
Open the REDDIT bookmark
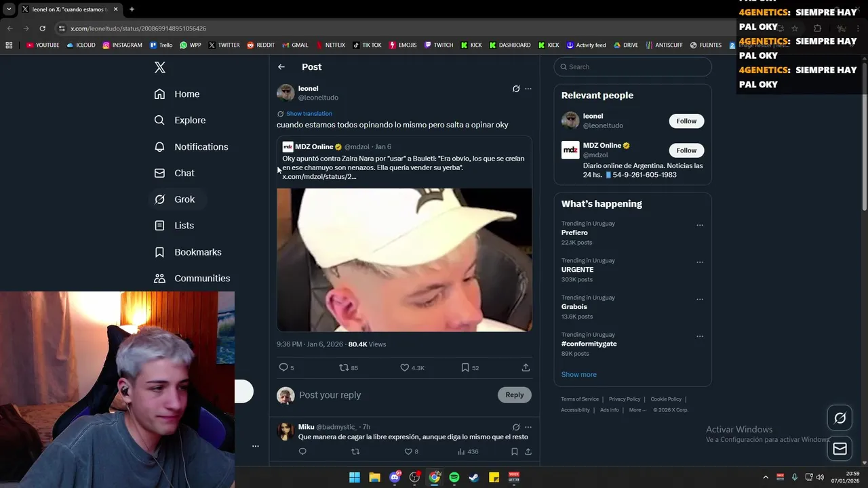[260, 45]
